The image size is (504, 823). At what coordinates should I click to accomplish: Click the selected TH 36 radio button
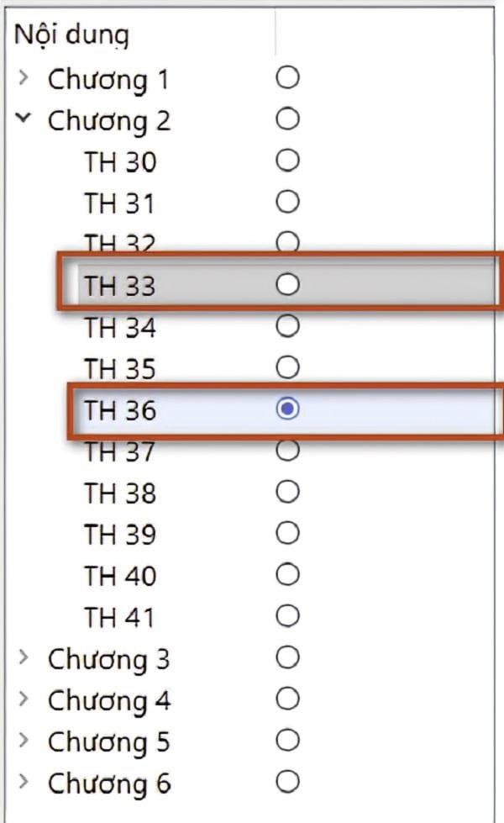coord(287,409)
